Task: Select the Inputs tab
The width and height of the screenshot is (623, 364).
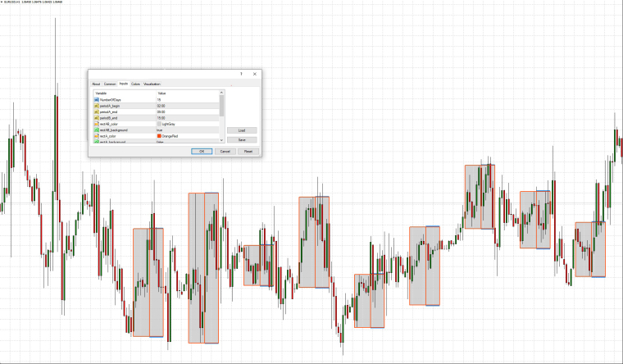Action: [x=124, y=84]
